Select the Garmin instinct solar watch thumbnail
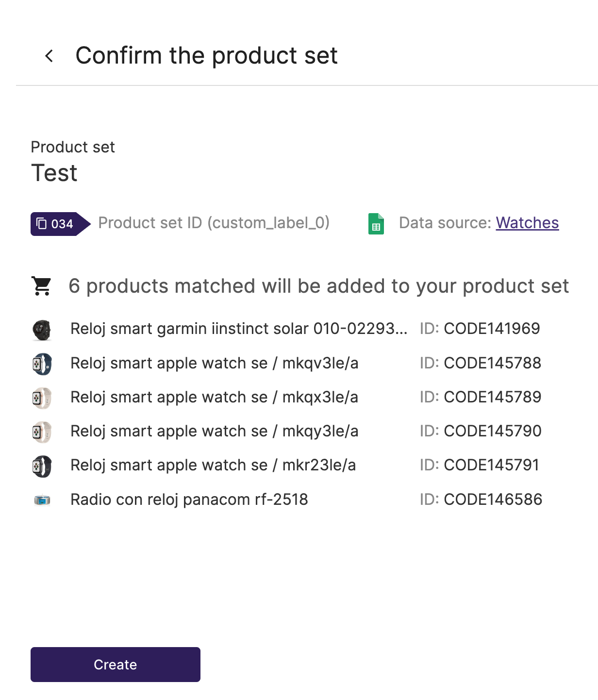 pos(42,330)
